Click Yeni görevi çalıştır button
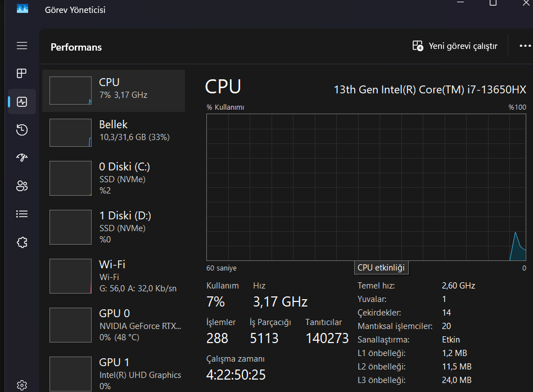 pyautogui.click(x=455, y=46)
